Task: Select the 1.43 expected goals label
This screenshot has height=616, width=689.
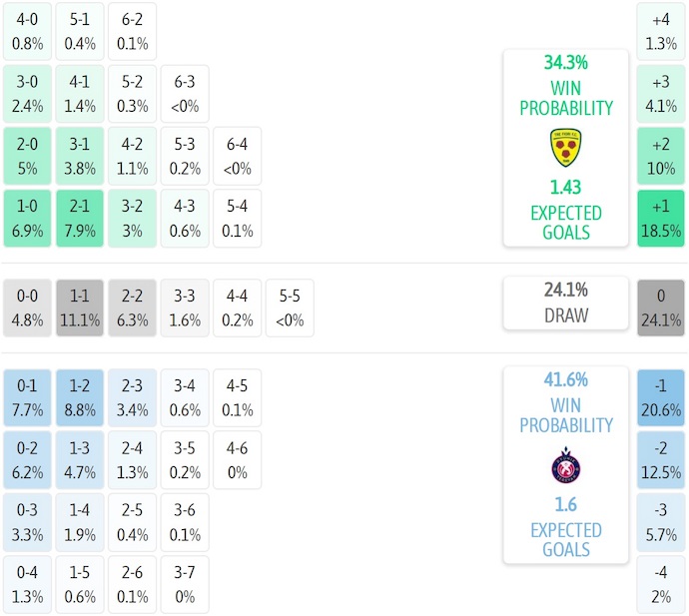Action: click(566, 187)
